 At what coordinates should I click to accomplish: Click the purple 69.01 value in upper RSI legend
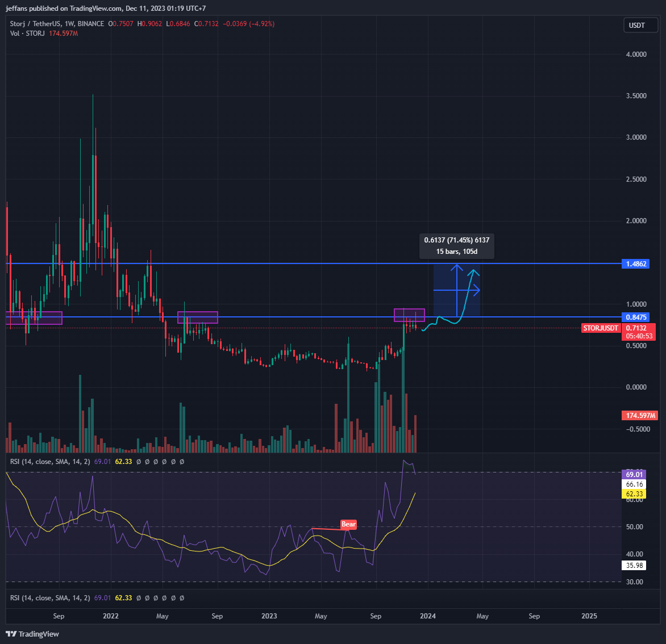coord(102,462)
